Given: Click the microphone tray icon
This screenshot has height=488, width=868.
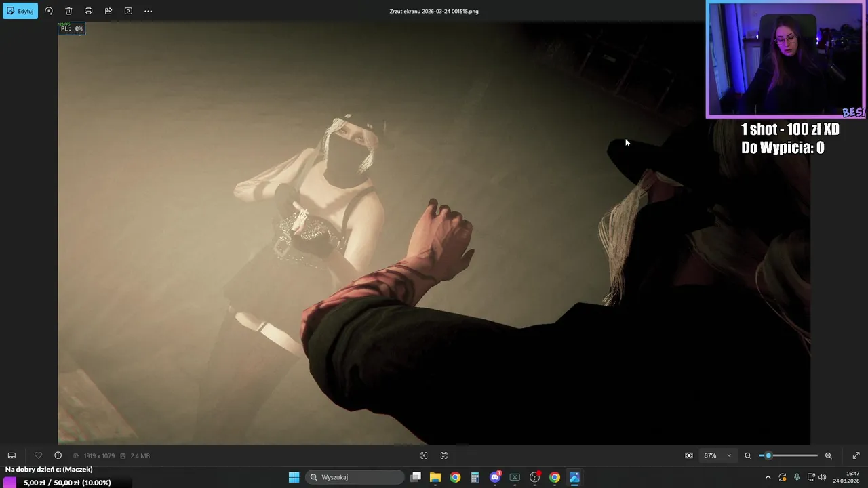Looking at the screenshot, I should (x=797, y=477).
